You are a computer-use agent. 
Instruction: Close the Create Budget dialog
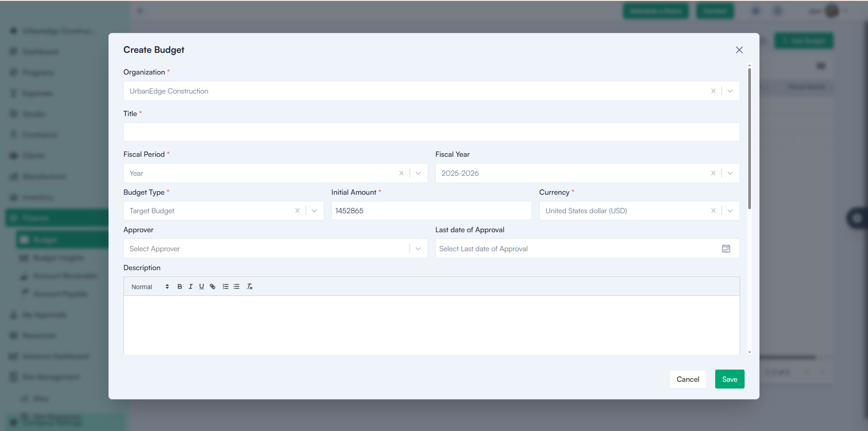[x=739, y=50]
